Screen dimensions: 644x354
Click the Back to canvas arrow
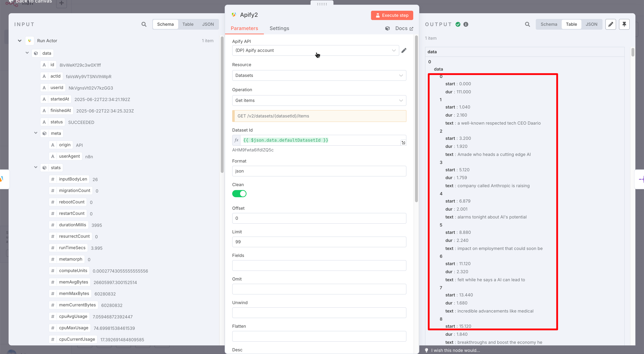pos(11,1)
